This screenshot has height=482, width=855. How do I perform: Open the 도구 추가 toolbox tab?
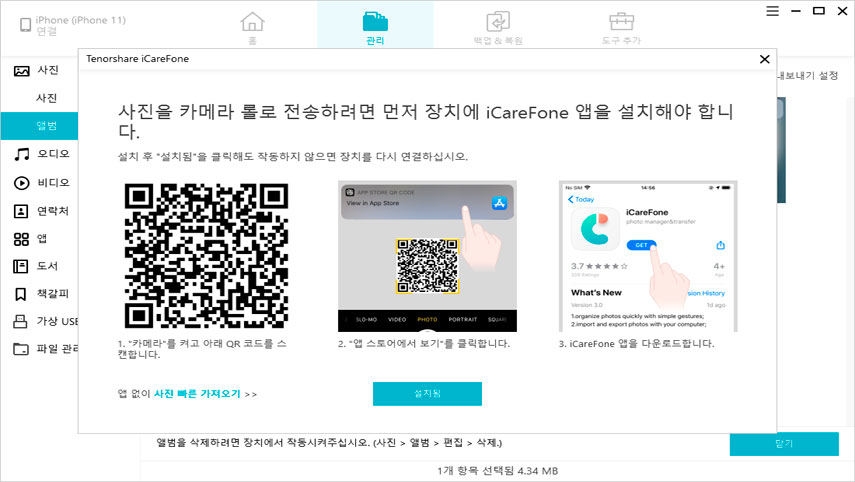click(622, 27)
